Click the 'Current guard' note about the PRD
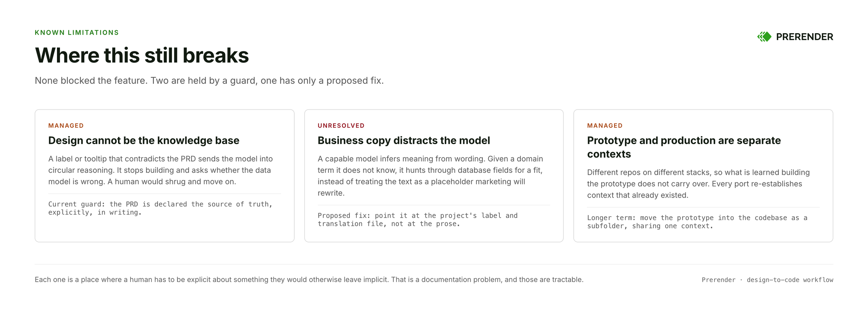Image resolution: width=868 pixels, height=313 pixels. [x=160, y=208]
